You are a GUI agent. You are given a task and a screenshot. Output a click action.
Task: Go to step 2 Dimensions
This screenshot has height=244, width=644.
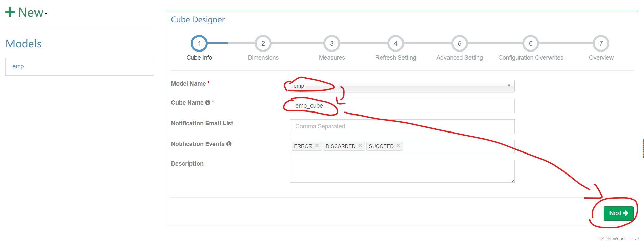point(263,43)
